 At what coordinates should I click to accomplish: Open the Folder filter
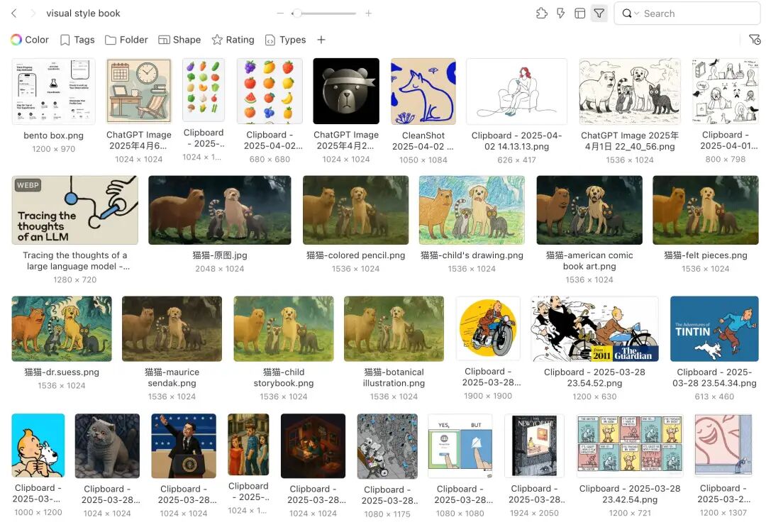(126, 40)
